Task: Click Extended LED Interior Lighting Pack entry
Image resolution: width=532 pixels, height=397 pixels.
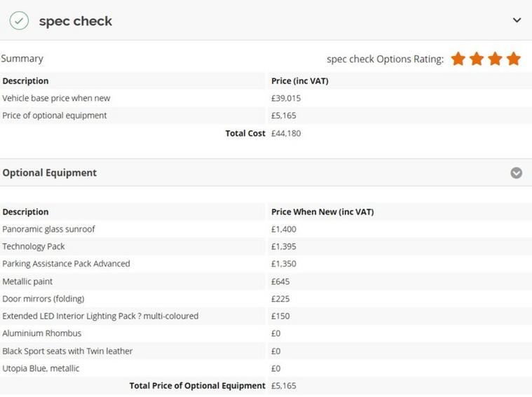Action: (100, 316)
